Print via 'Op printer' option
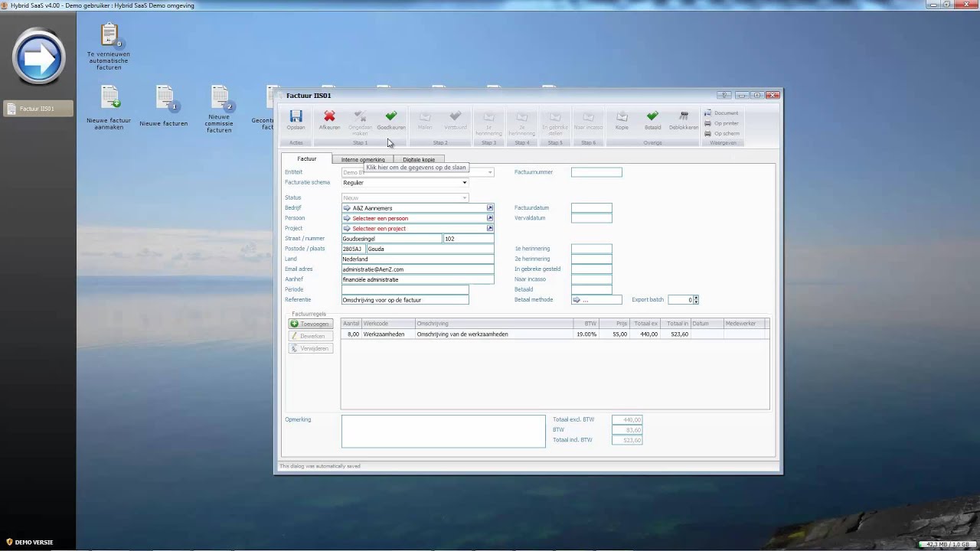This screenshot has height=551, width=980. tap(722, 123)
